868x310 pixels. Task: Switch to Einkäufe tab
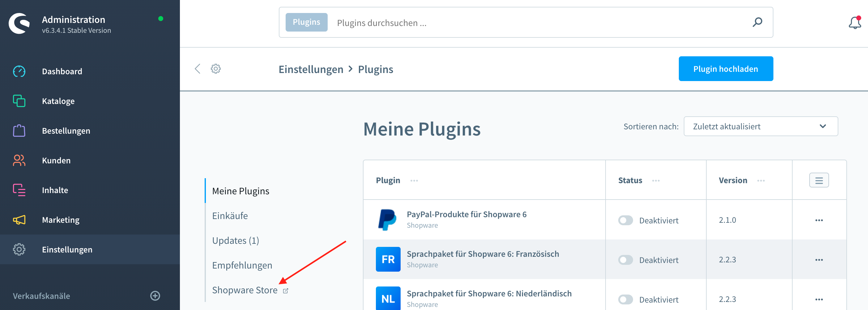pyautogui.click(x=230, y=216)
